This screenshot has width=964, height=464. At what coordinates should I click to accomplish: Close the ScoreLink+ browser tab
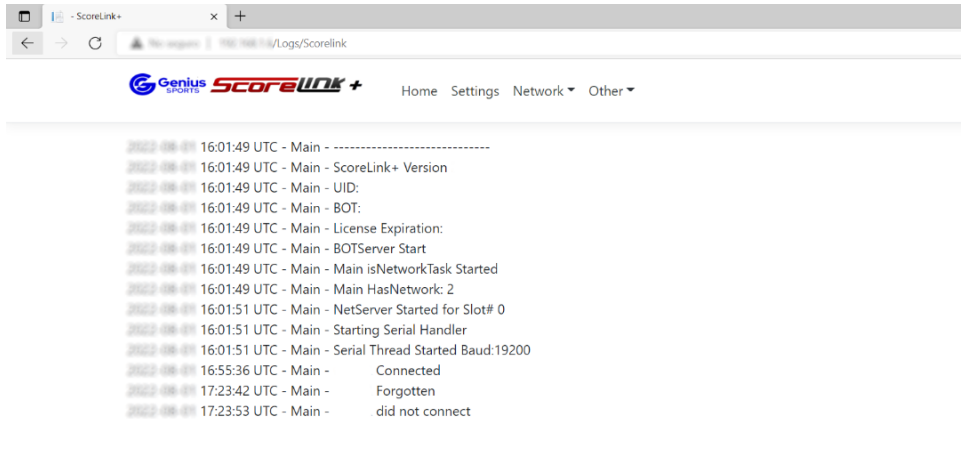point(214,17)
